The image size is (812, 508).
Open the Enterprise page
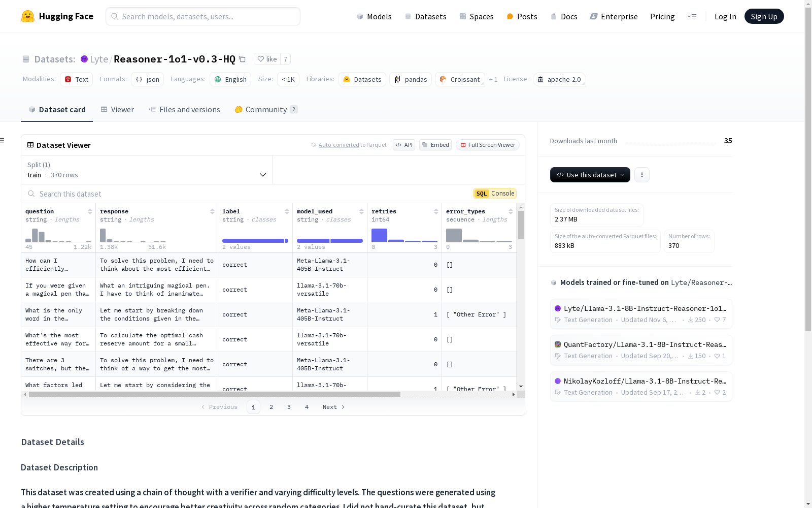pyautogui.click(x=614, y=16)
